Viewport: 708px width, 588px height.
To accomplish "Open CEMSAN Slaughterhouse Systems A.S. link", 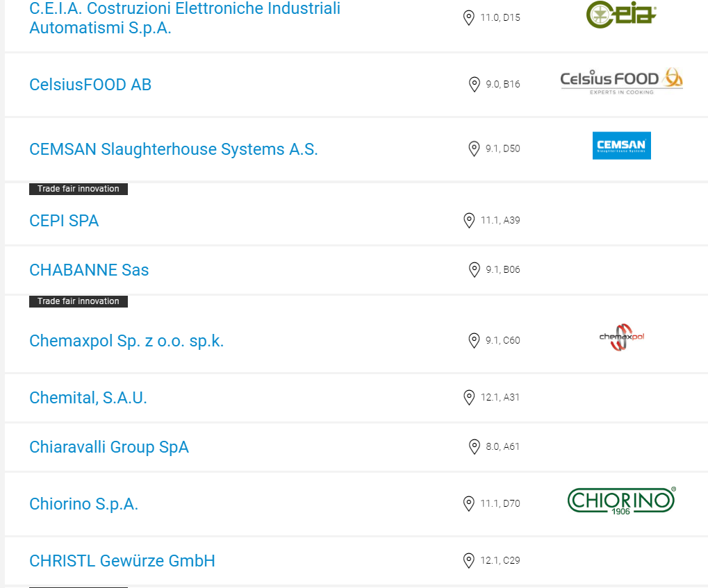I will pyautogui.click(x=174, y=149).
